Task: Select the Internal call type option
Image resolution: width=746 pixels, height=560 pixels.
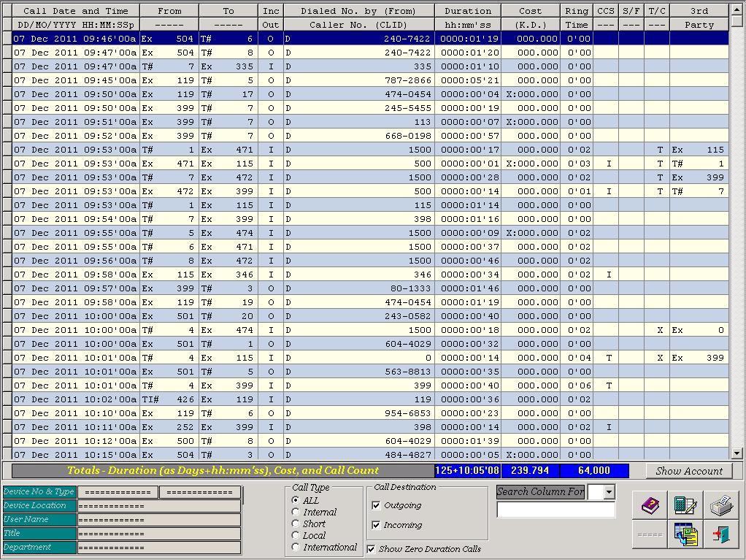Action: point(296,512)
